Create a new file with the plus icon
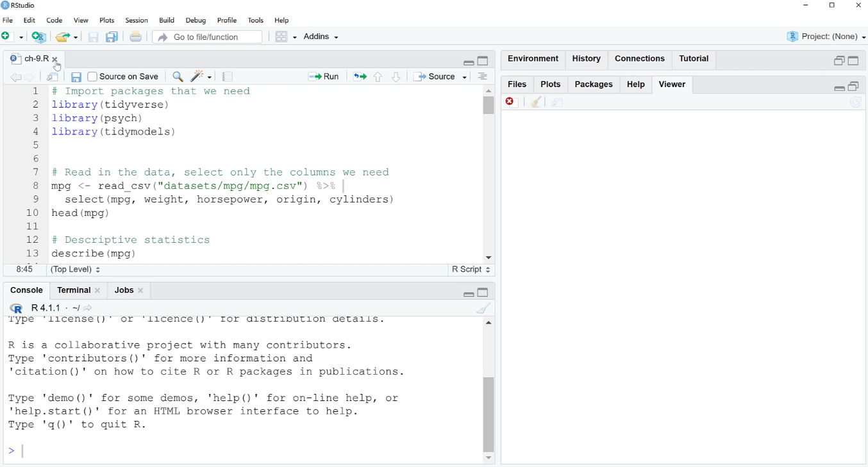868x467 pixels. pos(6,37)
